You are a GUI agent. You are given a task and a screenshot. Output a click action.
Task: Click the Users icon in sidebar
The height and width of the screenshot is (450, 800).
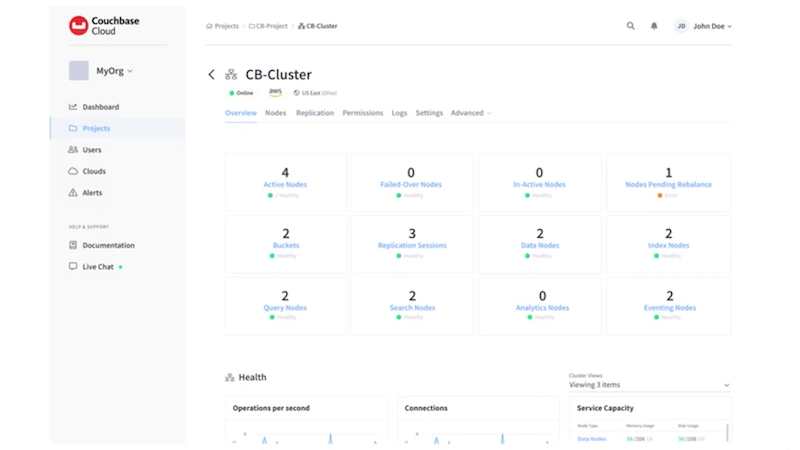(73, 149)
